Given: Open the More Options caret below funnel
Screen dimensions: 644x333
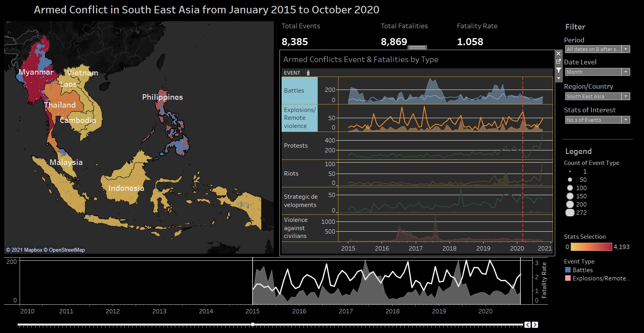Looking at the screenshot, I should [558, 78].
